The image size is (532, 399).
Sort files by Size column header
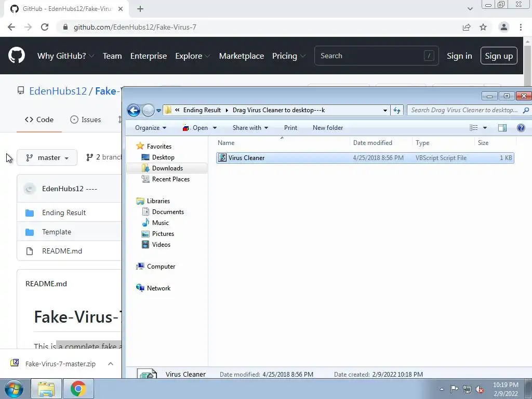(x=495, y=143)
